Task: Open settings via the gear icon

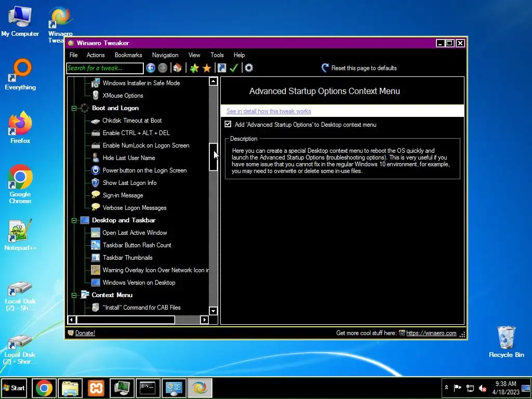Action: pyautogui.click(x=249, y=68)
